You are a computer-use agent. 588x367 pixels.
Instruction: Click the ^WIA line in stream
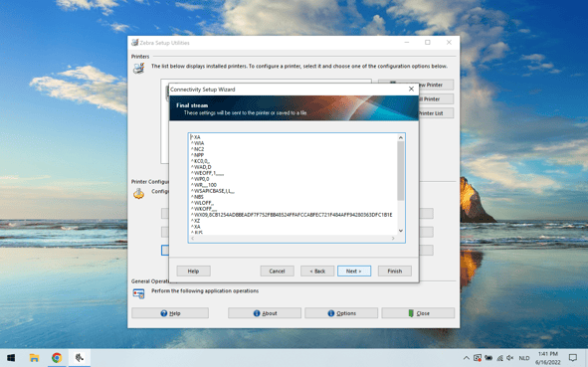(198, 143)
